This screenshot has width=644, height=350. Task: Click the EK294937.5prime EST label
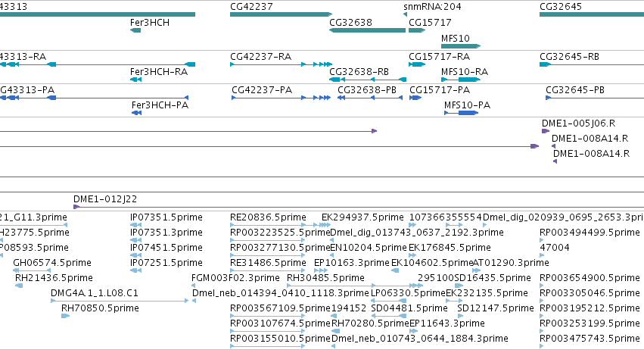point(362,217)
